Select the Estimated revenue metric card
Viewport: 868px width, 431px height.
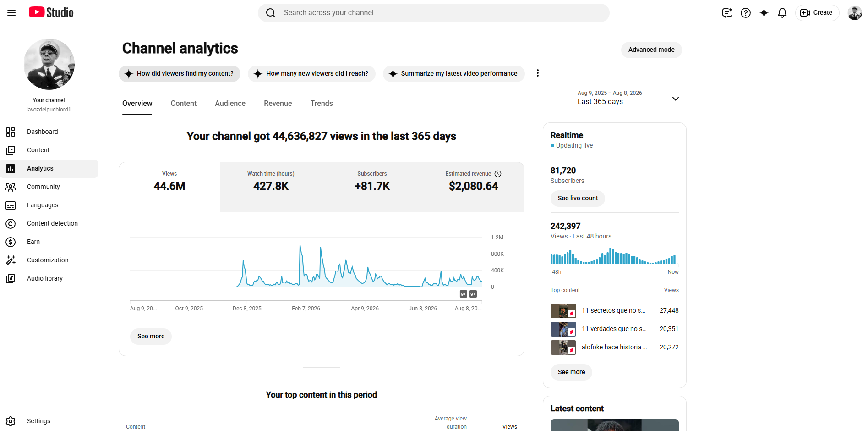coord(474,187)
